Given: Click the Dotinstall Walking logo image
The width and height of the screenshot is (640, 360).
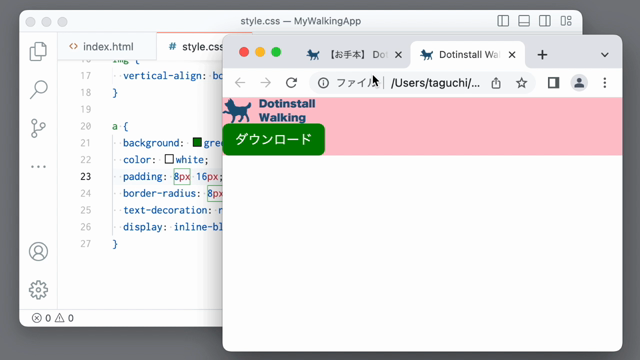Looking at the screenshot, I should pyautogui.click(x=269, y=111).
